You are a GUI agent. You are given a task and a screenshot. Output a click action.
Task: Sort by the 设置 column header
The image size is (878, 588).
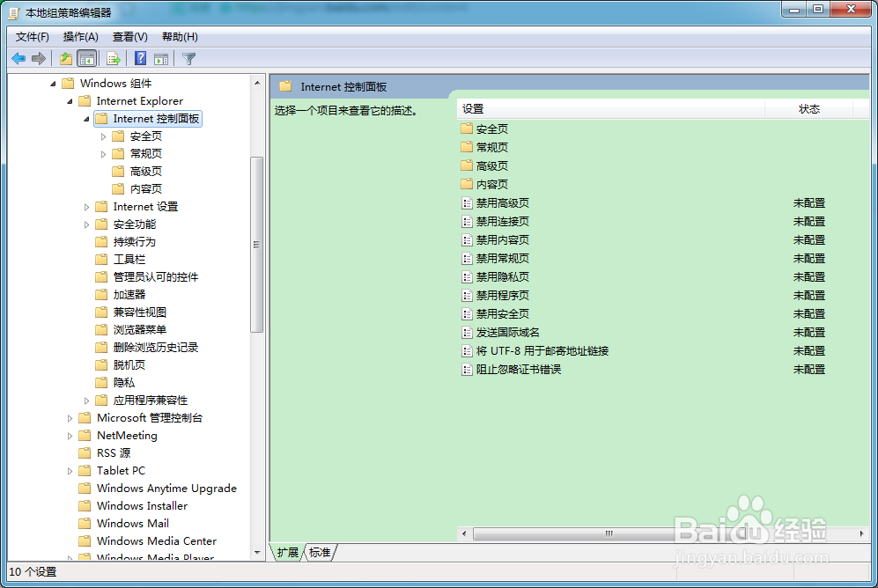tap(611, 109)
